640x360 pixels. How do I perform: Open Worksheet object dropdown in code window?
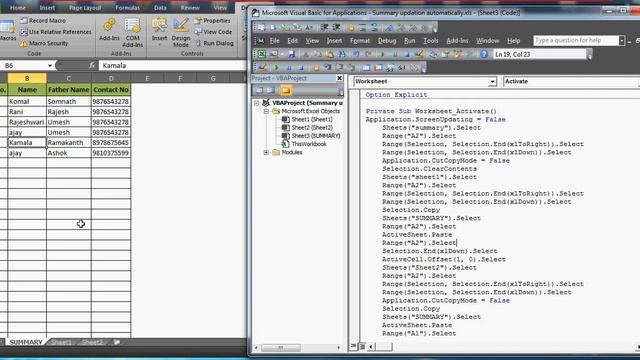click(492, 82)
